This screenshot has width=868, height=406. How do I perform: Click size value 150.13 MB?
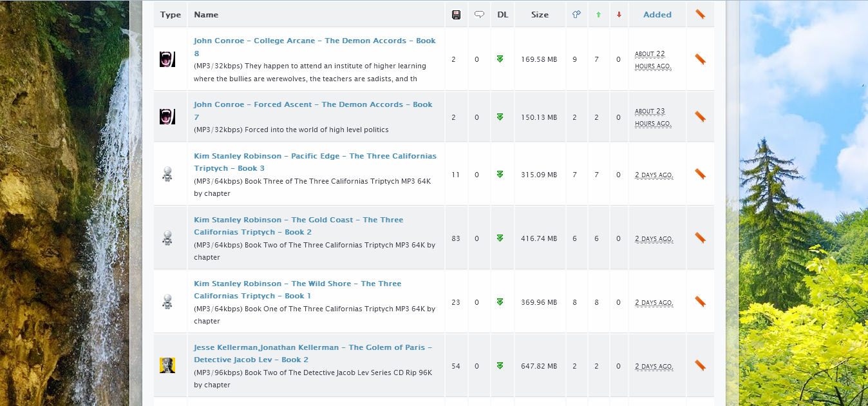point(539,117)
